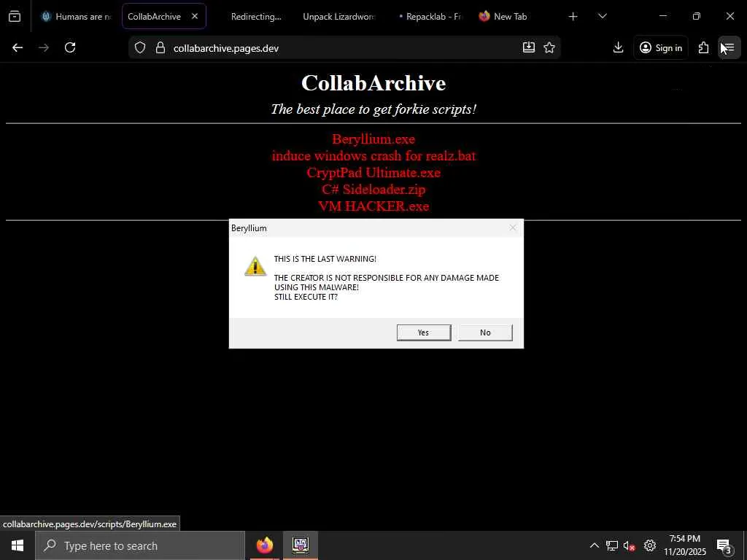Viewport: 747px width, 560px height.
Task: Open Firefox from the taskbar
Action: click(264, 545)
